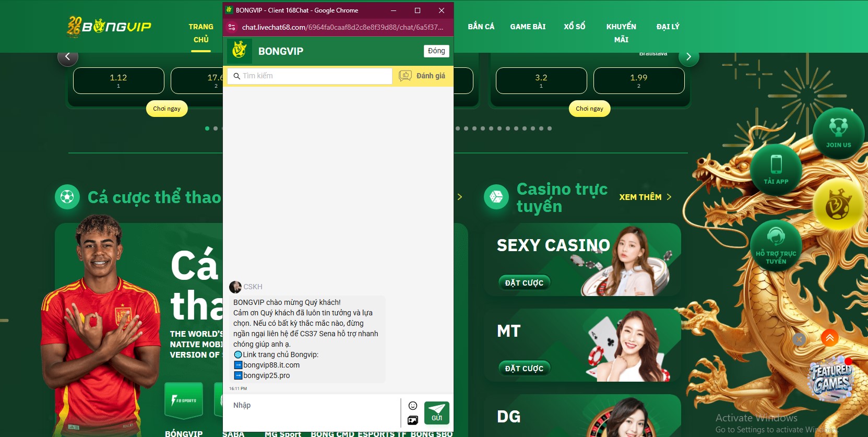
Task: Click the CSKH sender name
Action: 253,287
